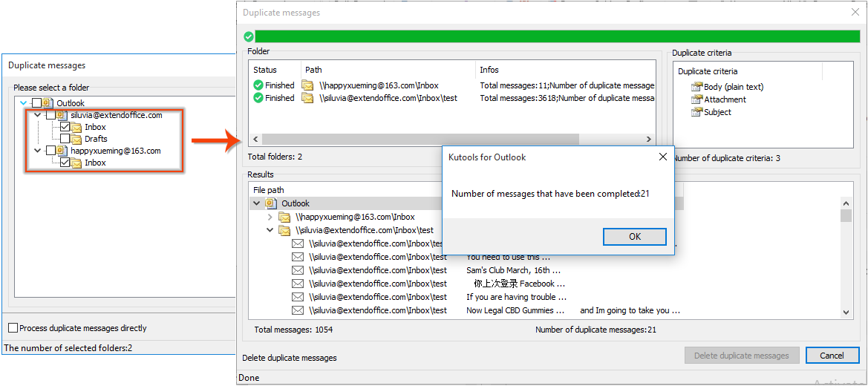Click OK in Kutools for Outlook dialog
This screenshot has height=386, width=868.
(x=634, y=237)
